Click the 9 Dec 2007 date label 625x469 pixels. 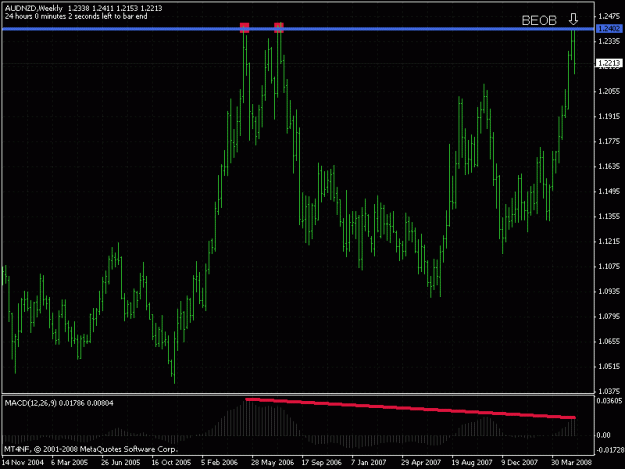(x=519, y=462)
